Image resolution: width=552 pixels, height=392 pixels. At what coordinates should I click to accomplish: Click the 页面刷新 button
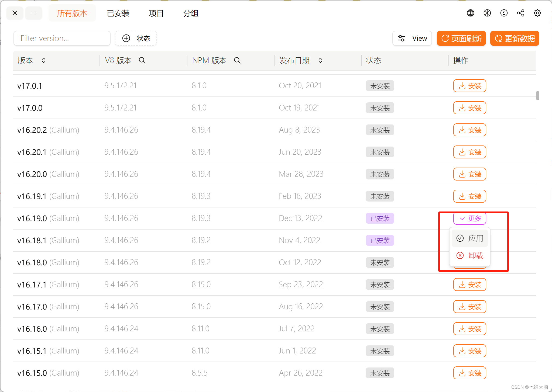(461, 38)
